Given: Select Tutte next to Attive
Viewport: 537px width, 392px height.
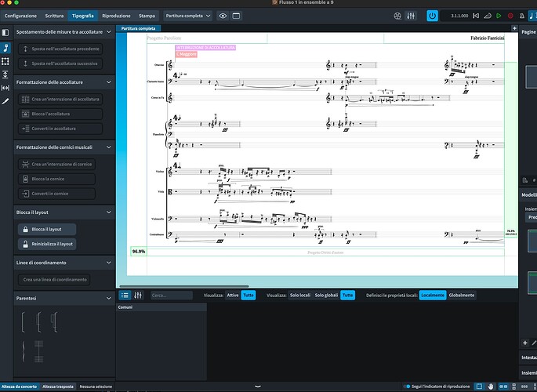Looking at the screenshot, I should (x=249, y=295).
